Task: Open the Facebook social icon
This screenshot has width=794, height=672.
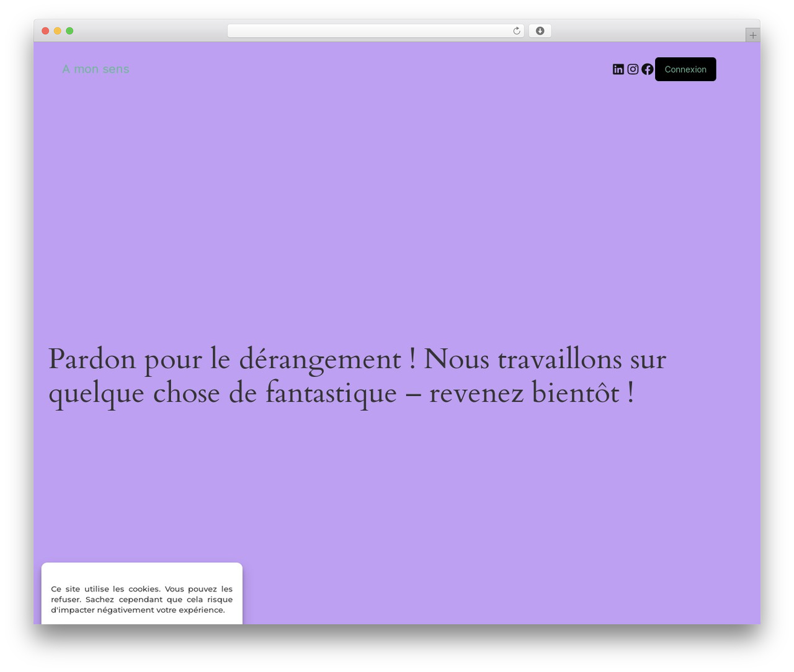Action: coord(648,69)
